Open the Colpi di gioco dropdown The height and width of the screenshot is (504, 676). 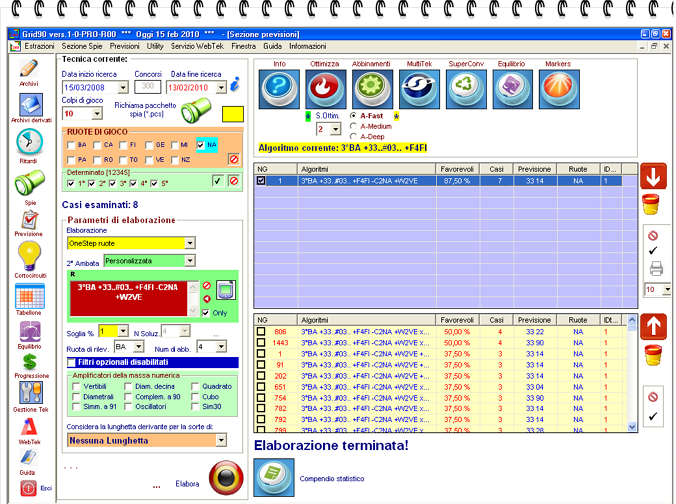coord(97,113)
